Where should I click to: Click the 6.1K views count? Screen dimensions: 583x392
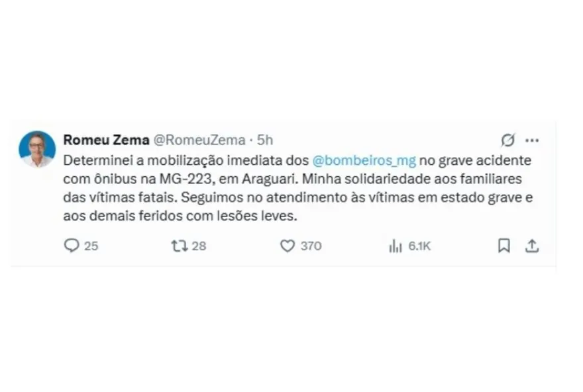pos(419,246)
